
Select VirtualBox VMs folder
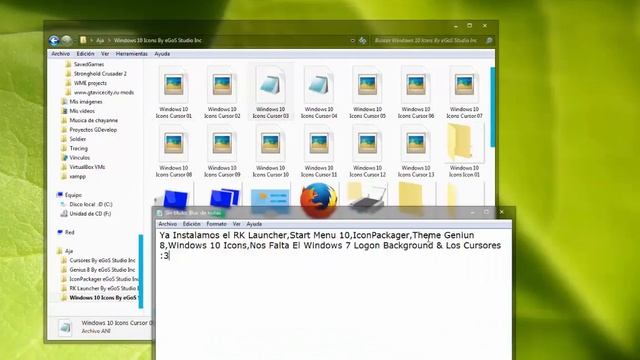coord(83,167)
